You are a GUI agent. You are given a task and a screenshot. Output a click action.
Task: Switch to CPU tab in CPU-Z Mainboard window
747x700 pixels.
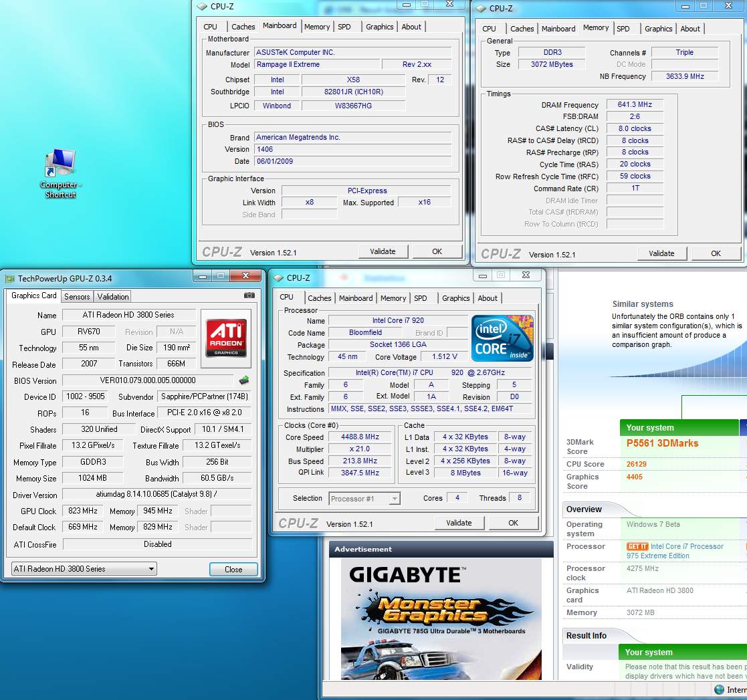[x=210, y=27]
